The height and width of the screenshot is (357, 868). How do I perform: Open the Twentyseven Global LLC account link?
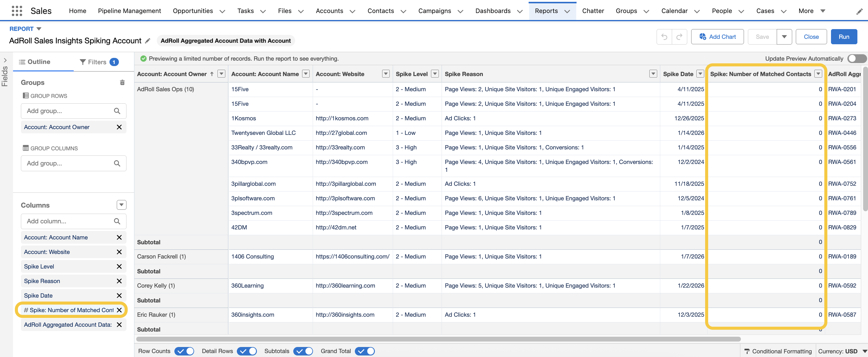[263, 133]
